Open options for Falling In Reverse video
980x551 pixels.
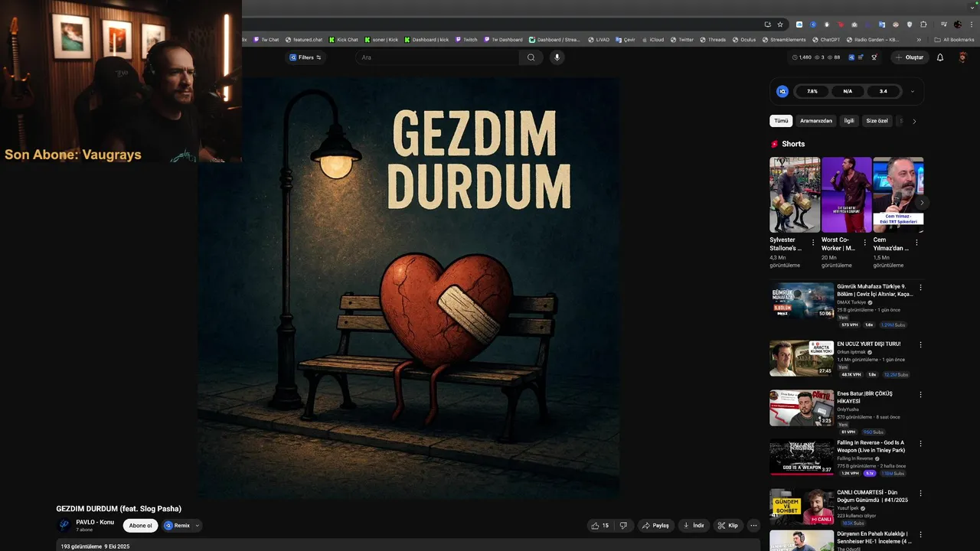pos(920,444)
